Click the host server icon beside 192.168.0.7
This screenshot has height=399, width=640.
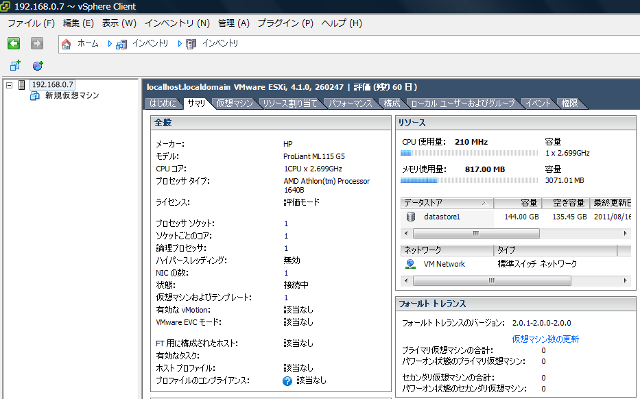tap(22, 85)
